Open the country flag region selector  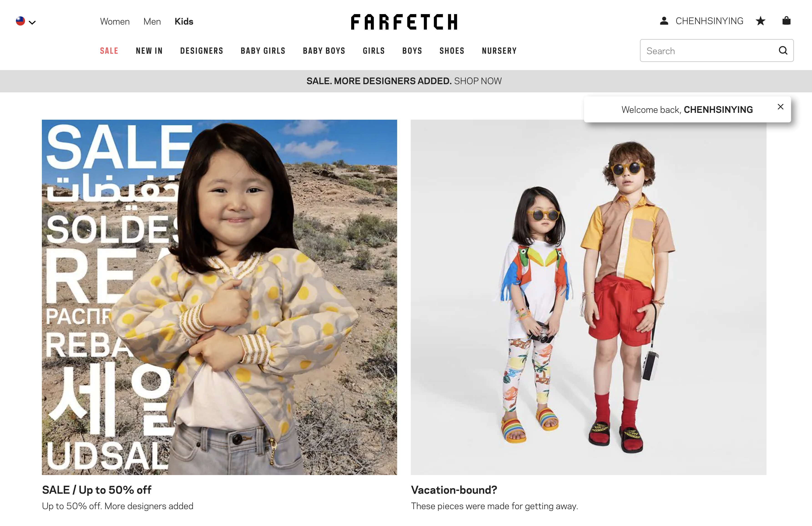click(25, 22)
